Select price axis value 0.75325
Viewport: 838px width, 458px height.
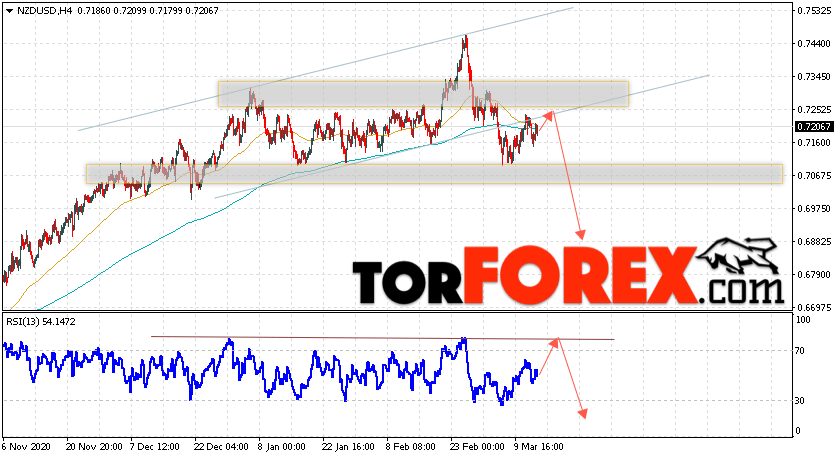click(814, 11)
